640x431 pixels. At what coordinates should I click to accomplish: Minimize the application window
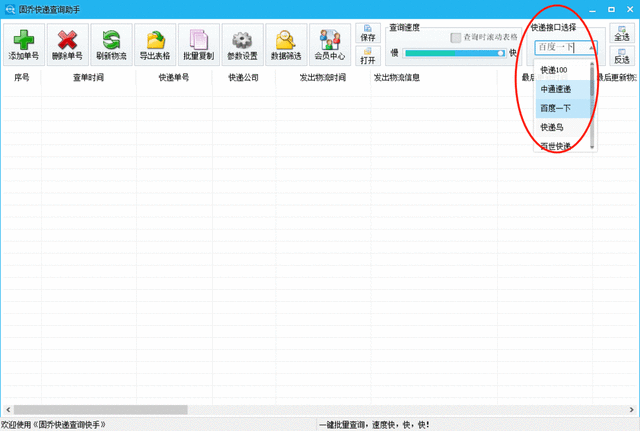[x=593, y=9]
